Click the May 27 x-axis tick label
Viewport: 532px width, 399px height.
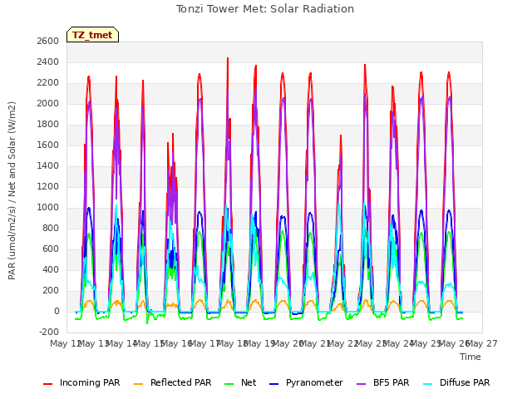point(483,343)
